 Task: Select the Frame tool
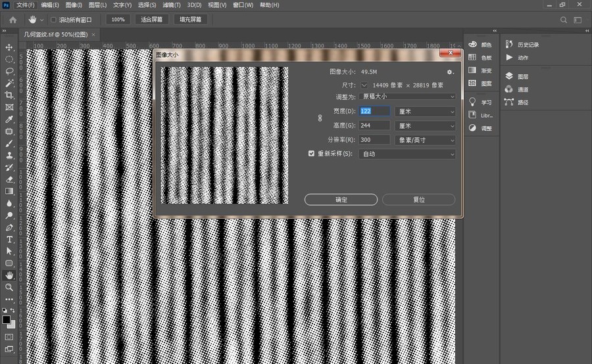[x=9, y=108]
